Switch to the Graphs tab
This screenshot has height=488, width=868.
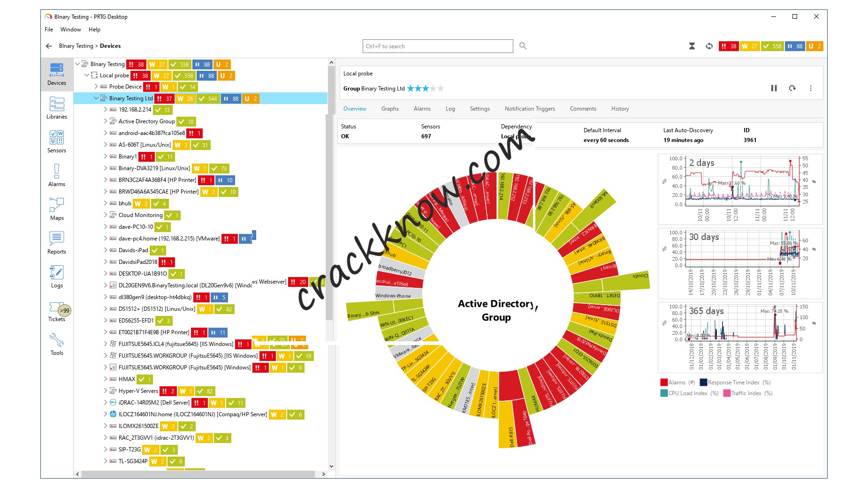coord(390,109)
